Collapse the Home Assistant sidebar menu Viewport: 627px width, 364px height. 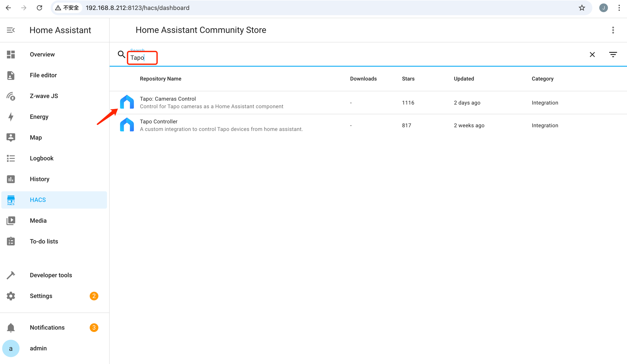click(x=11, y=30)
